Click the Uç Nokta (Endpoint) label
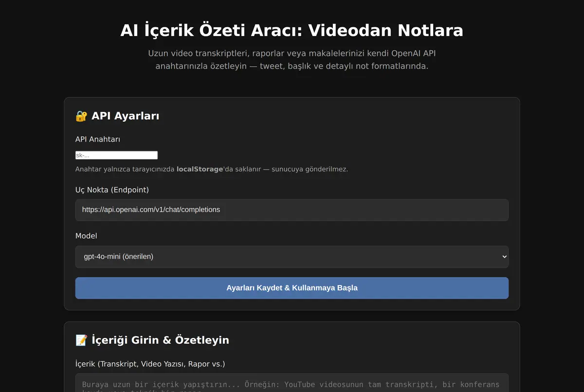Viewport: 584px width, 392px height. [x=112, y=190]
